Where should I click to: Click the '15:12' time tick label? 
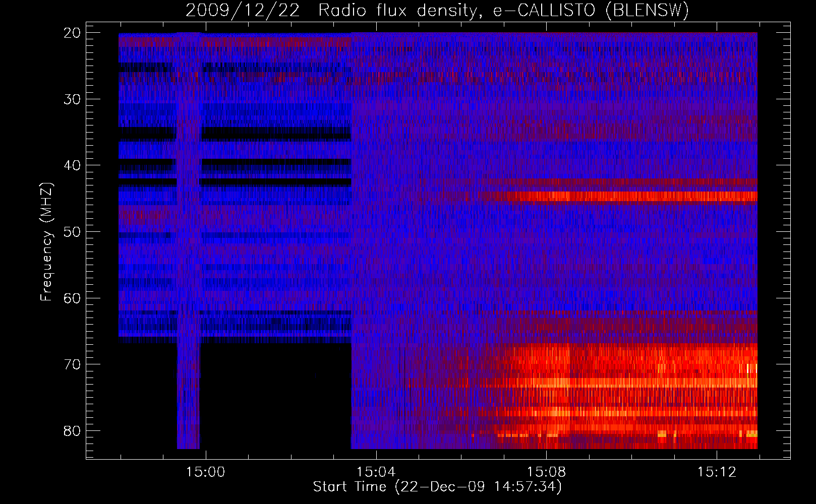point(717,472)
